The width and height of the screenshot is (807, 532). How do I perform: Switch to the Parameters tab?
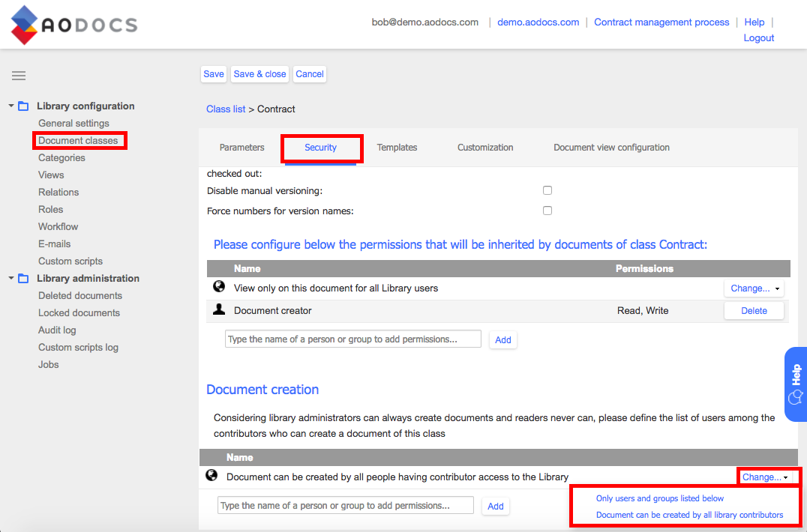pos(242,148)
